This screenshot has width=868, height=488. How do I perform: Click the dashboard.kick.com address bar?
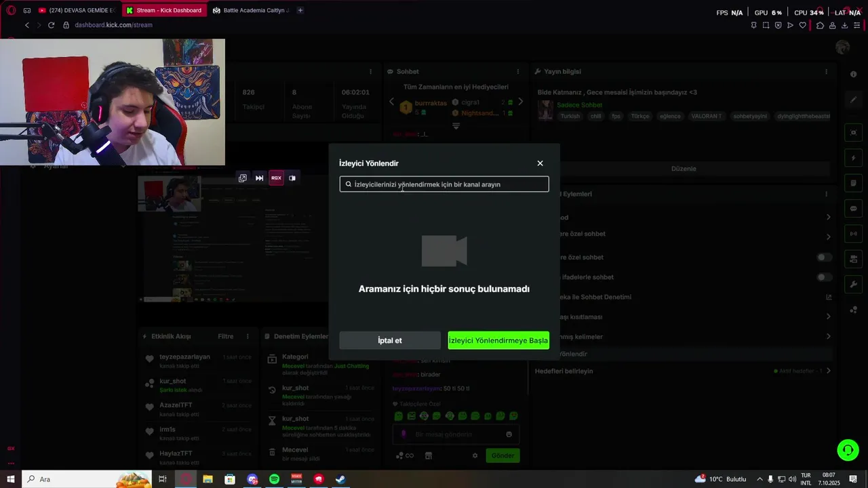113,25
